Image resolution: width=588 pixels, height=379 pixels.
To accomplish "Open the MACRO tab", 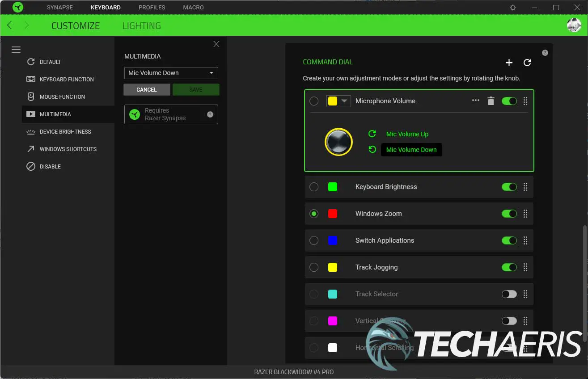I will click(x=193, y=8).
